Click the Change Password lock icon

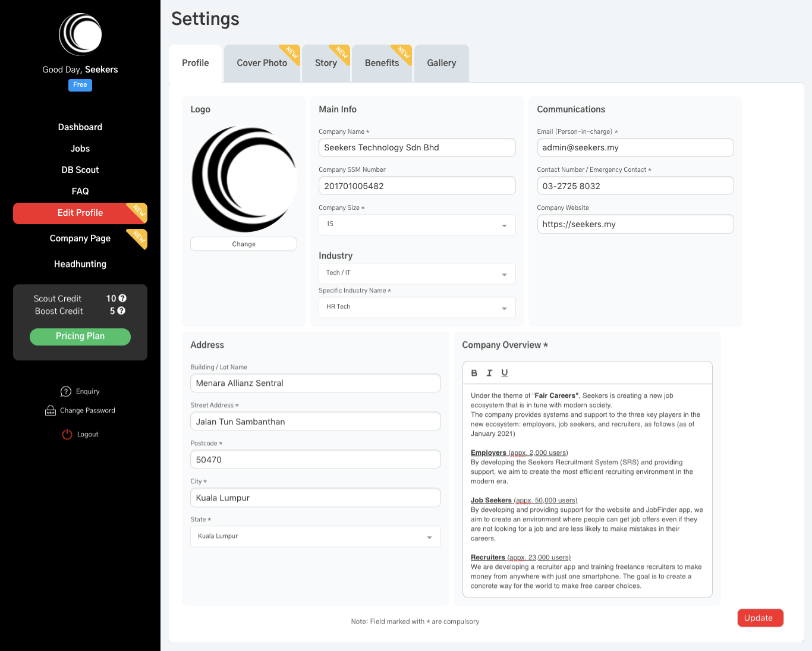point(51,410)
